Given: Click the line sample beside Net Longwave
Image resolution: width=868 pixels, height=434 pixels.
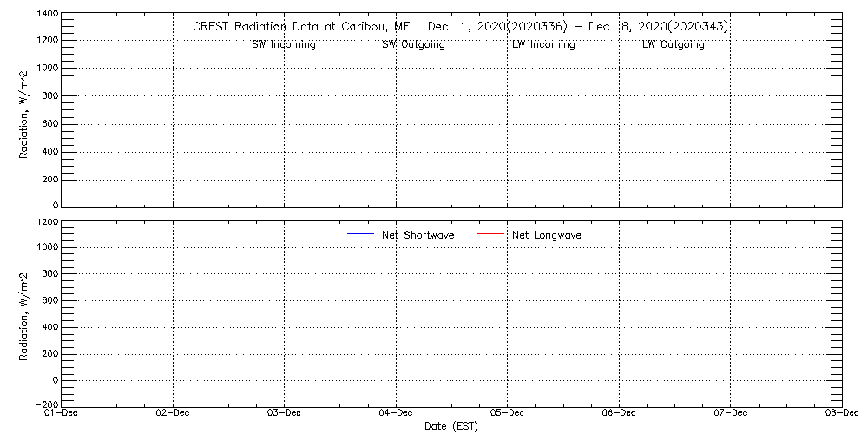Looking at the screenshot, I should [x=490, y=235].
